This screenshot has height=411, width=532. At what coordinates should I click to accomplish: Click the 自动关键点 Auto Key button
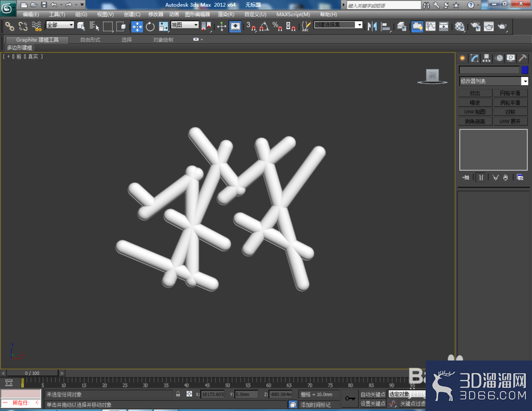[x=373, y=394]
